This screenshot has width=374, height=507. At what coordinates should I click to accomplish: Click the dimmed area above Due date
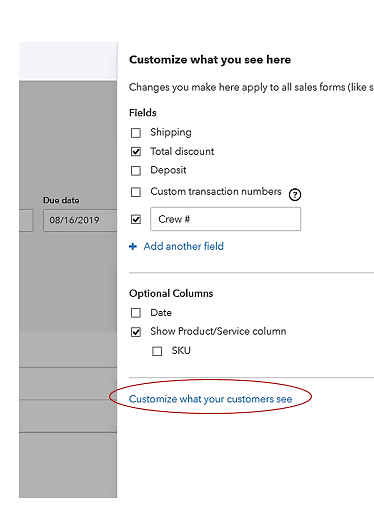68,137
